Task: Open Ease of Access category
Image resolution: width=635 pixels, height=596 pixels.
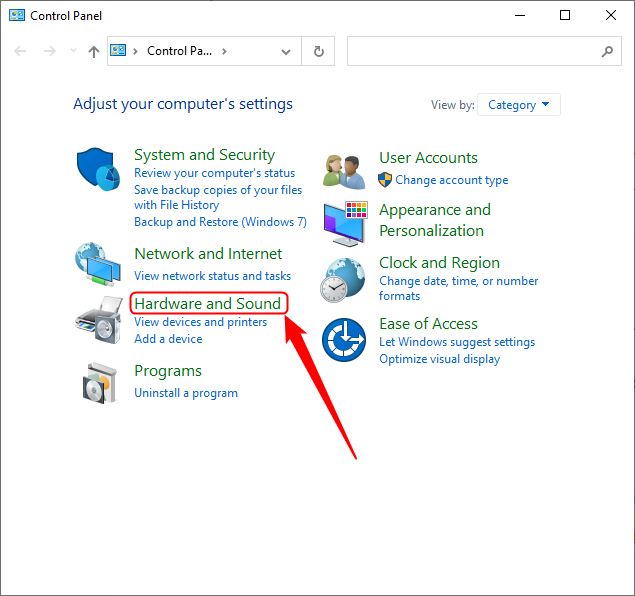Action: [428, 324]
